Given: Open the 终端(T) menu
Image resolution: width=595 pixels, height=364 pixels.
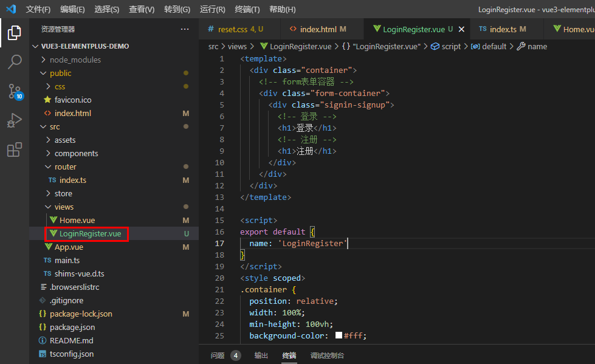Looking at the screenshot, I should coord(247,10).
